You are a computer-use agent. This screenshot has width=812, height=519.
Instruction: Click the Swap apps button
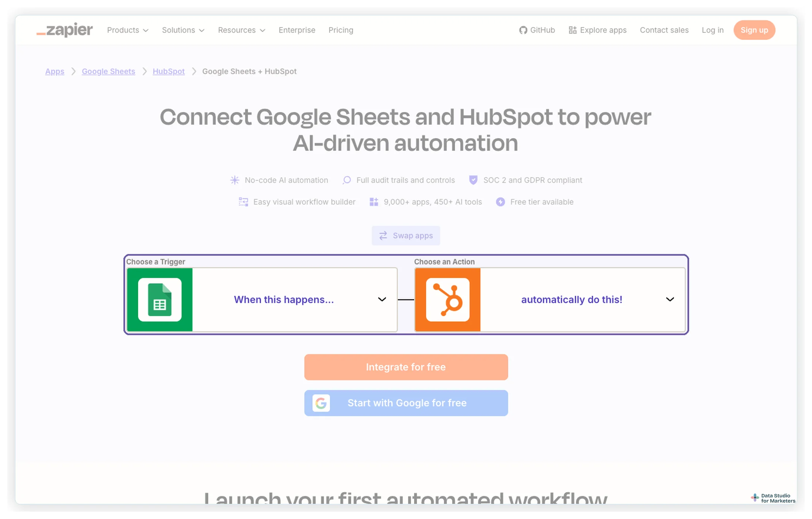click(x=406, y=236)
